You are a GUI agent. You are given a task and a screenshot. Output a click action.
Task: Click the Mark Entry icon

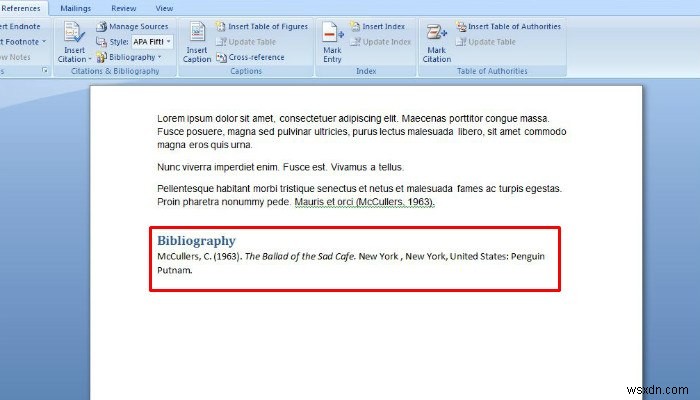[333, 33]
